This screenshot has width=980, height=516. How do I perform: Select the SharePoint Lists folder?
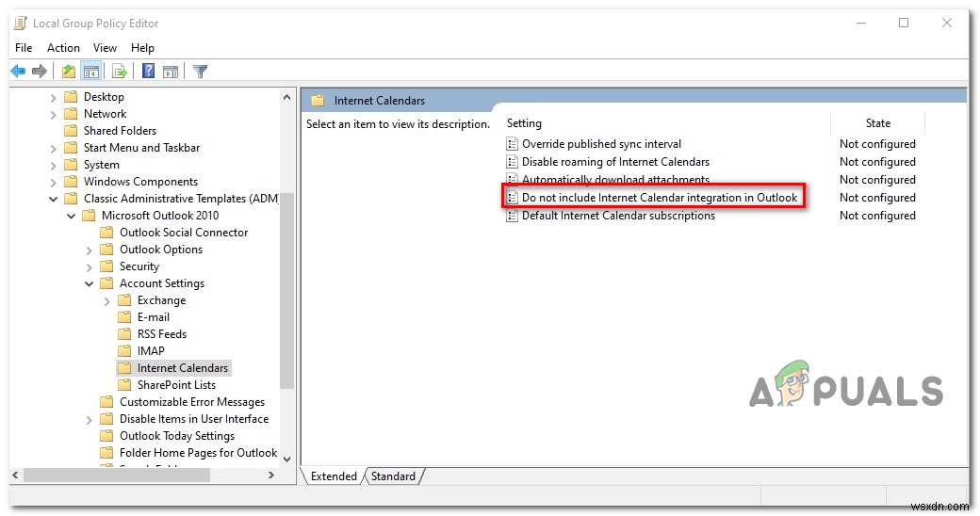point(176,385)
